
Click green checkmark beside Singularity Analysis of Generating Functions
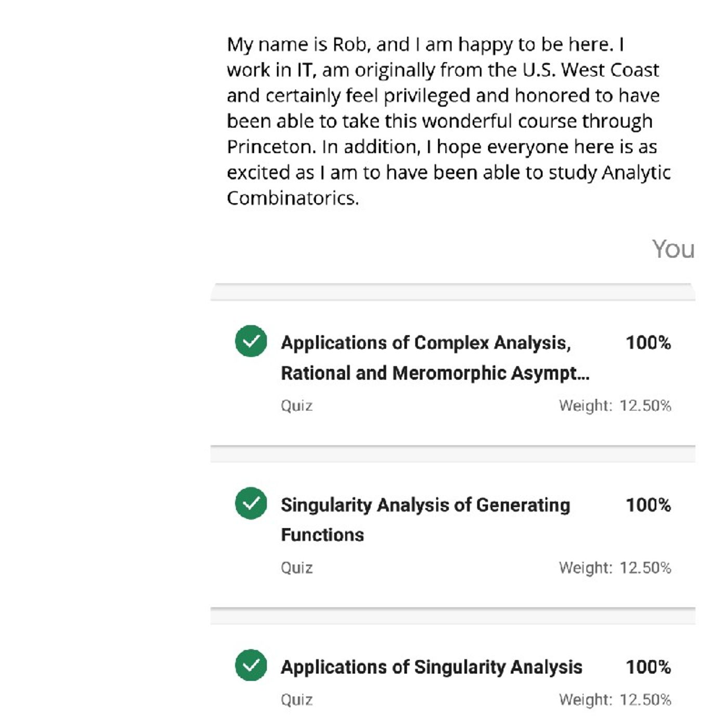coord(251,503)
